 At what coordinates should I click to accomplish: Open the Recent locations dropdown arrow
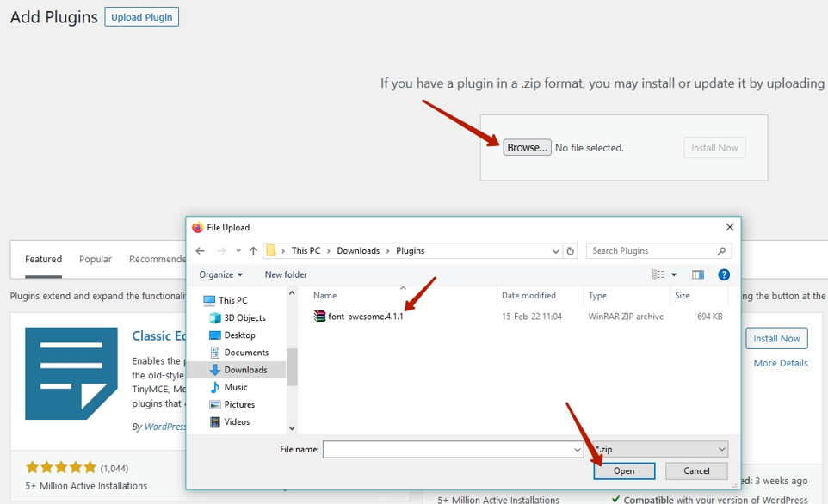point(238,250)
